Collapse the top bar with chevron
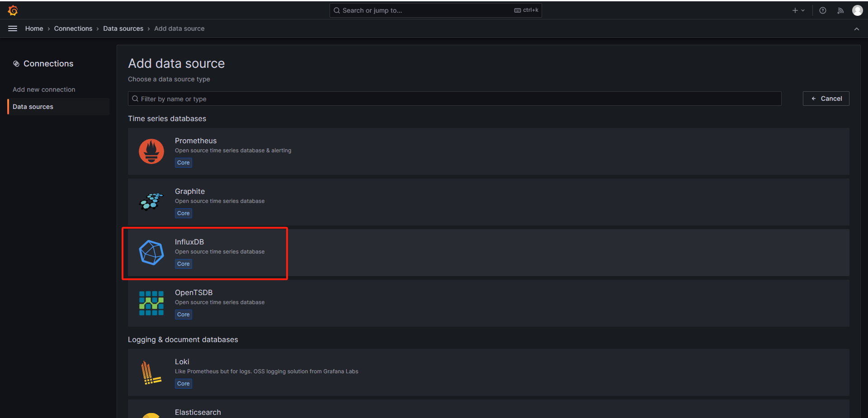The image size is (868, 418). coord(857,29)
